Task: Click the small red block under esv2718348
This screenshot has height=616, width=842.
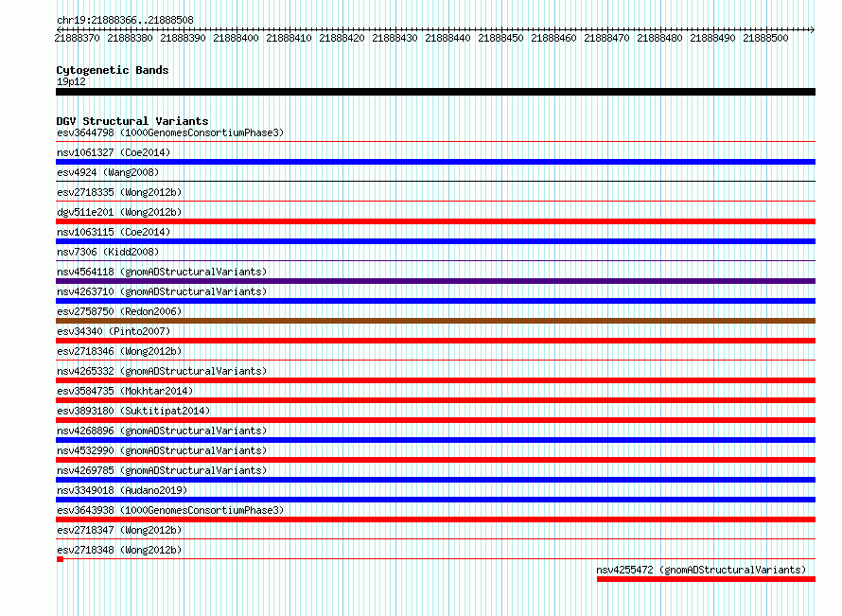Action: pyautogui.click(x=61, y=559)
